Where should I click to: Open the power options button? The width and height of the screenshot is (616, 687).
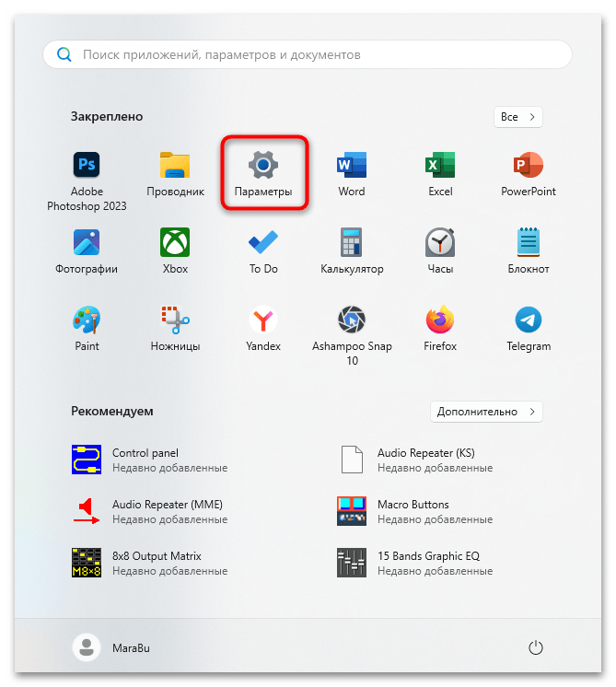pos(536,647)
